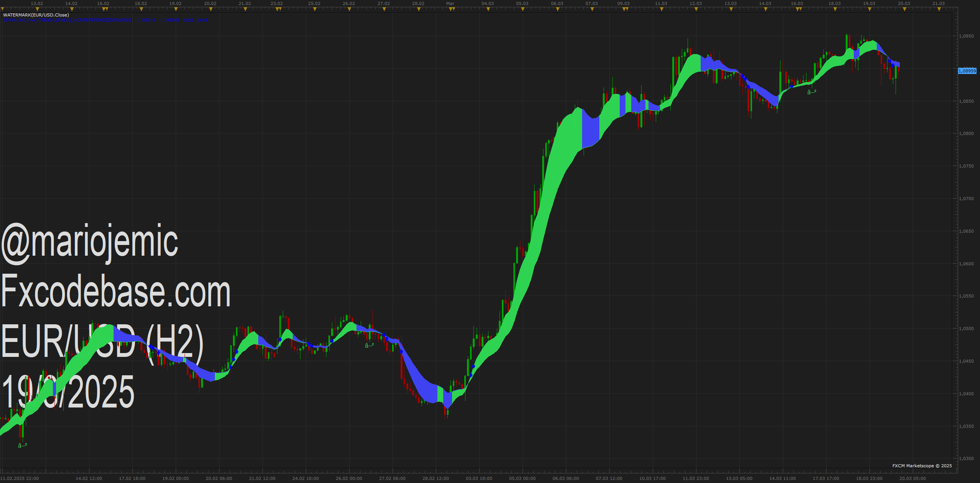Image resolution: width=980 pixels, height=483 pixels.
Task: Click bottom time label 26.02 00:00
Action: [x=349, y=478]
